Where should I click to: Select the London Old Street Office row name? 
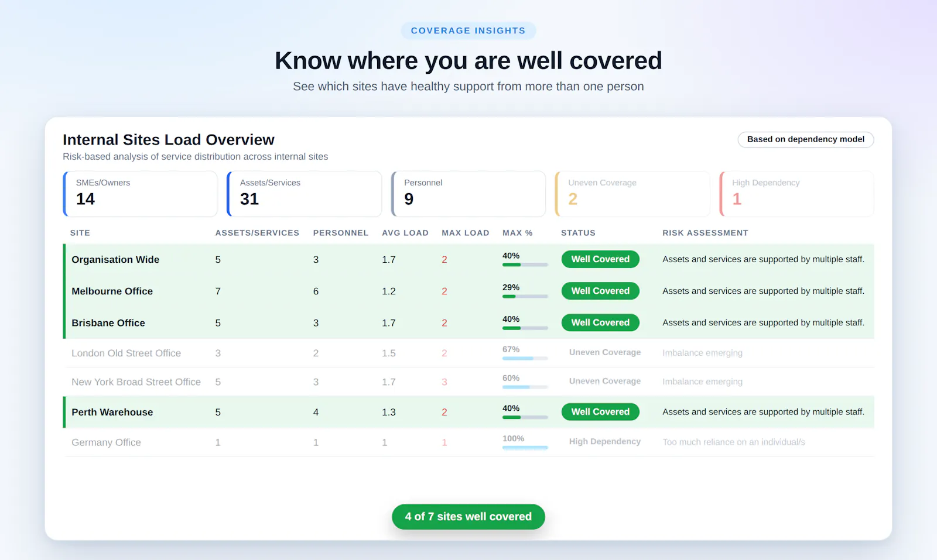tap(126, 353)
